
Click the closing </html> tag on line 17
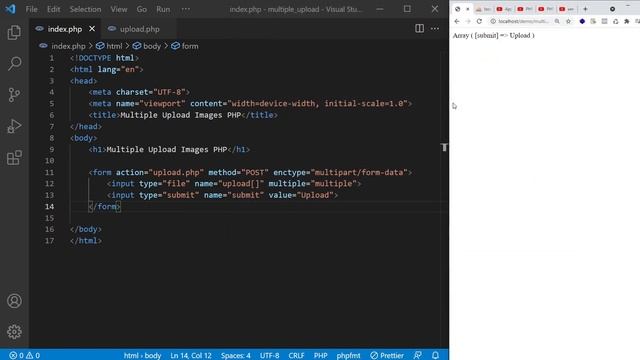click(x=86, y=241)
